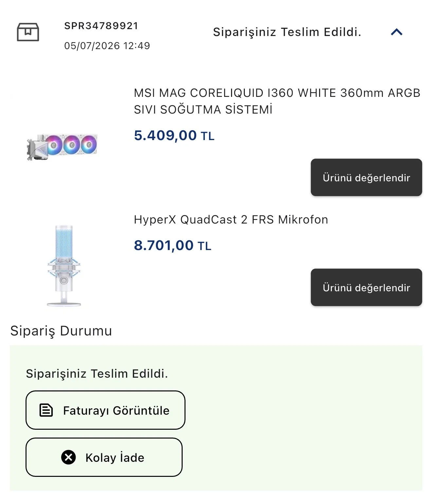Click the X circle icon on Kolay İade

pyautogui.click(x=68, y=457)
